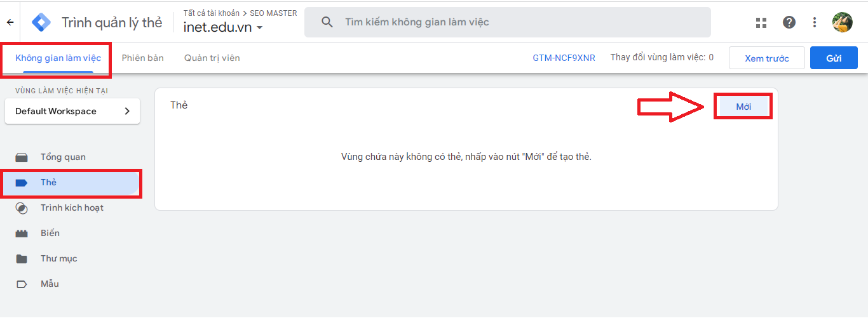868x330 pixels.
Task: Click the Tag Manager logo icon
Action: pyautogui.click(x=42, y=22)
